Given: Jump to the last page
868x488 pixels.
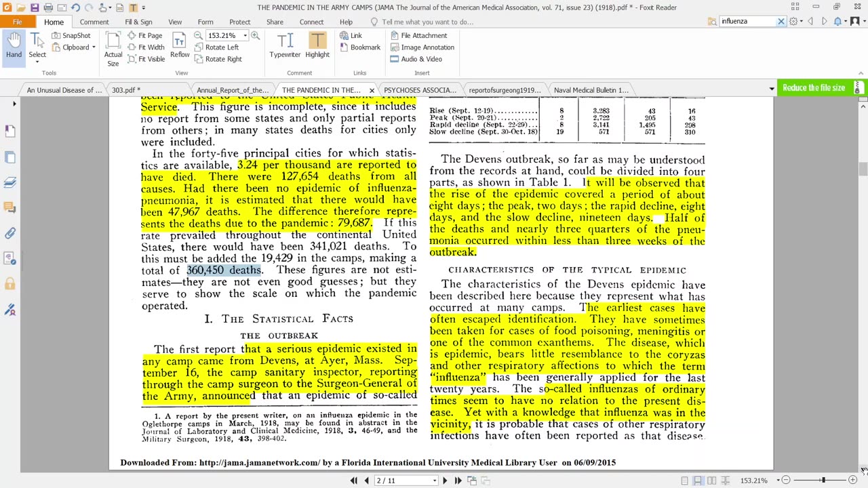Looking at the screenshot, I should [x=458, y=481].
